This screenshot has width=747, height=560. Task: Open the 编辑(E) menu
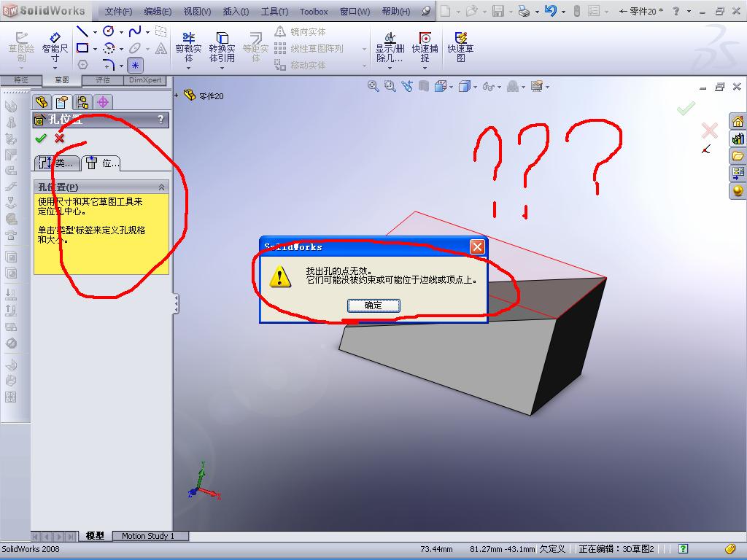[158, 12]
